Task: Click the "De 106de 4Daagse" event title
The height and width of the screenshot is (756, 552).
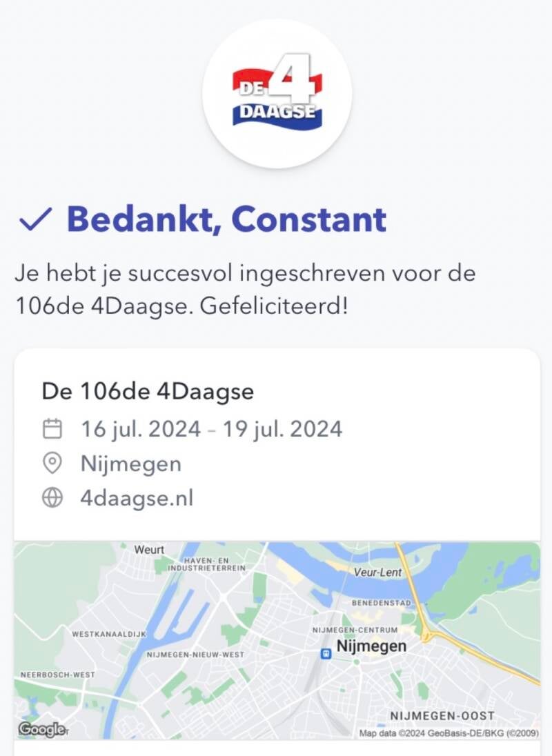Action: point(148,392)
